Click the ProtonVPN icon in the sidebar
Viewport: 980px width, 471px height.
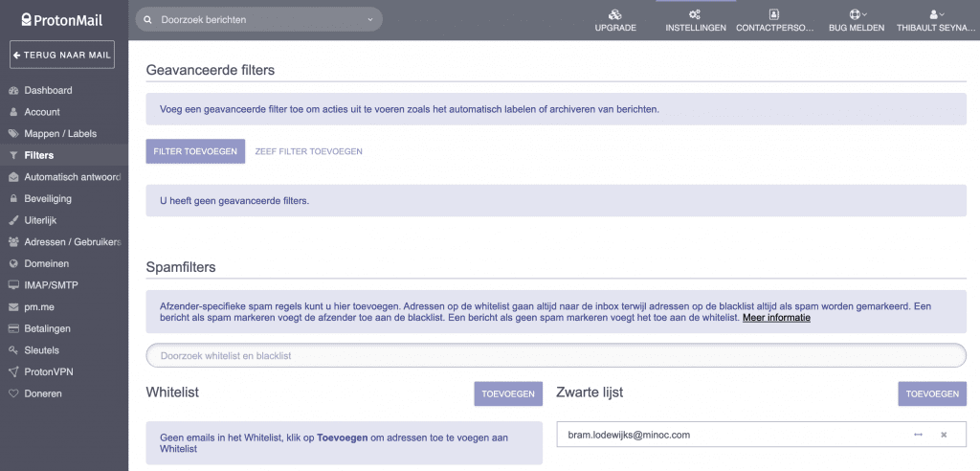point(13,372)
